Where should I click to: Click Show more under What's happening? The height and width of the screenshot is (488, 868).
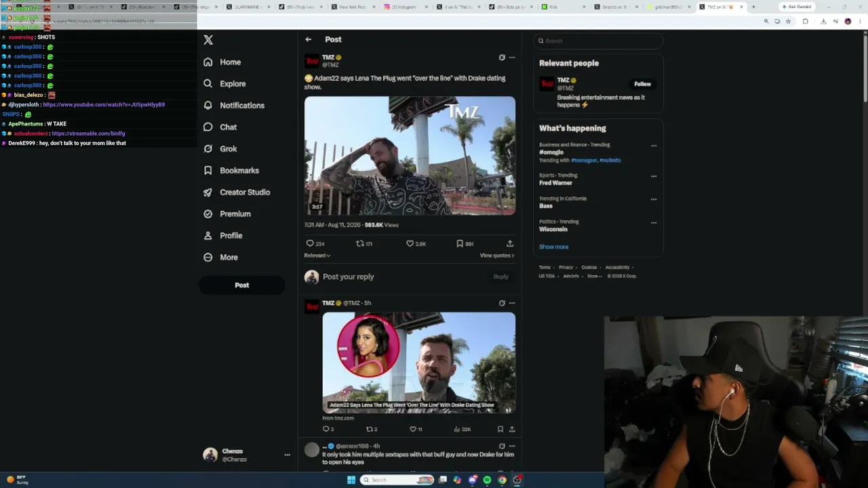tap(554, 247)
